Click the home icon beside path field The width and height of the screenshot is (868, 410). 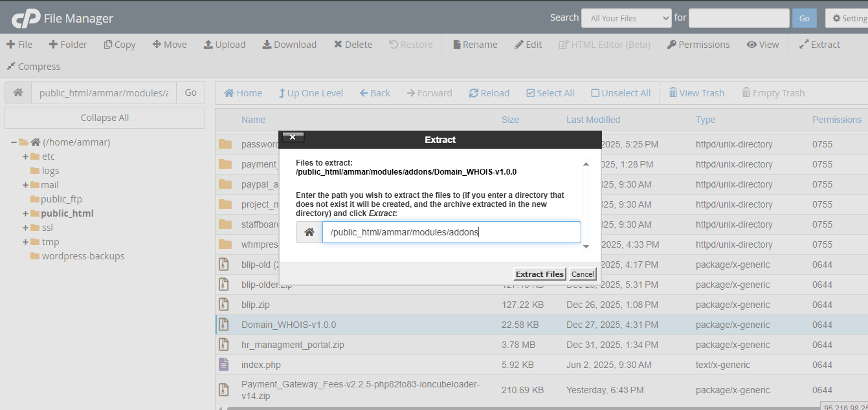click(x=18, y=93)
